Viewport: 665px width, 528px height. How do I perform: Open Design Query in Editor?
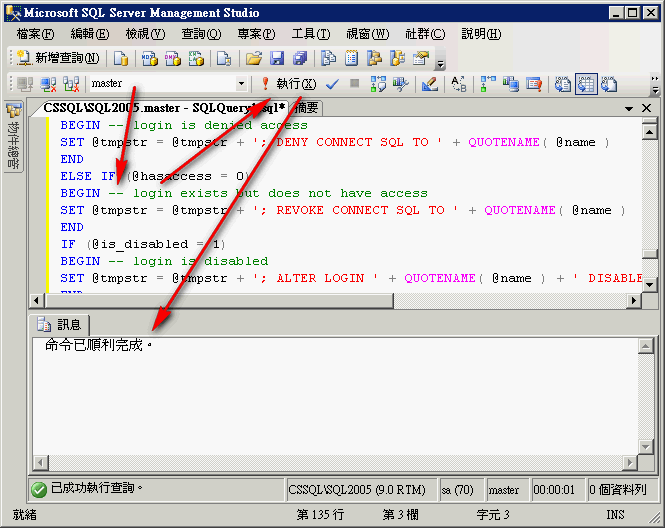(430, 84)
